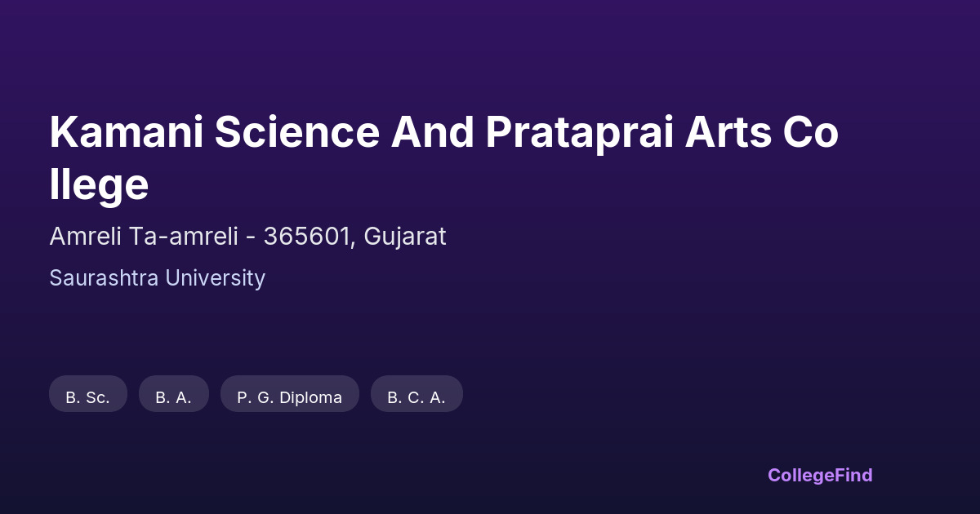The image size is (980, 514).
Task: Select the B. Sc. course chip
Action: click(x=88, y=397)
